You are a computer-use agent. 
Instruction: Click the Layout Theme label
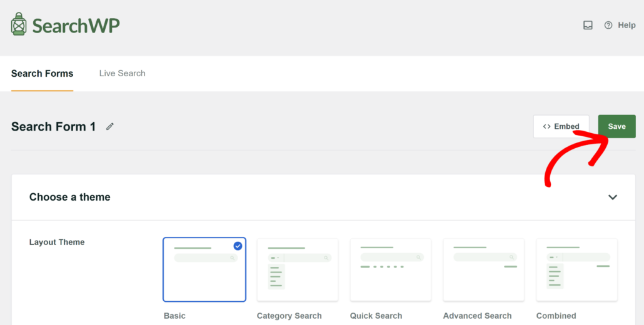[57, 242]
